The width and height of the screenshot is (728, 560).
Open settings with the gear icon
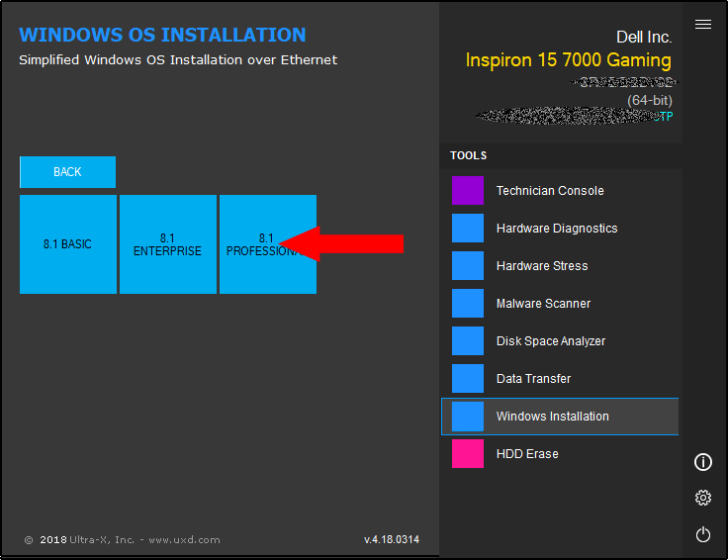click(703, 498)
